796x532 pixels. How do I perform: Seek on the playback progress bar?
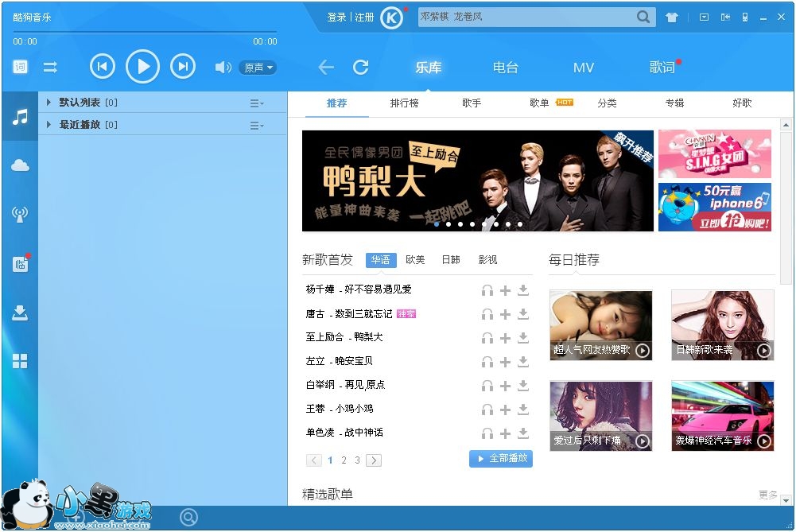[x=146, y=32]
